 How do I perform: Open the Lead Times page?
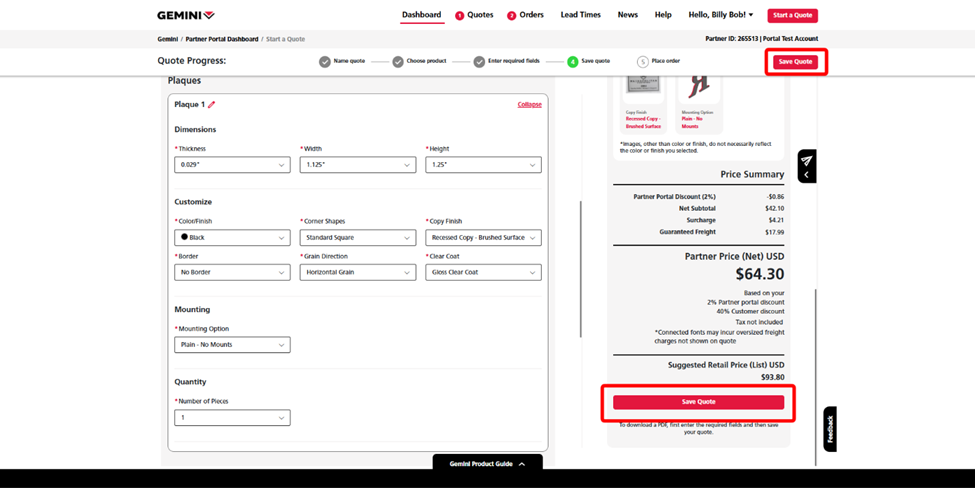coord(580,15)
